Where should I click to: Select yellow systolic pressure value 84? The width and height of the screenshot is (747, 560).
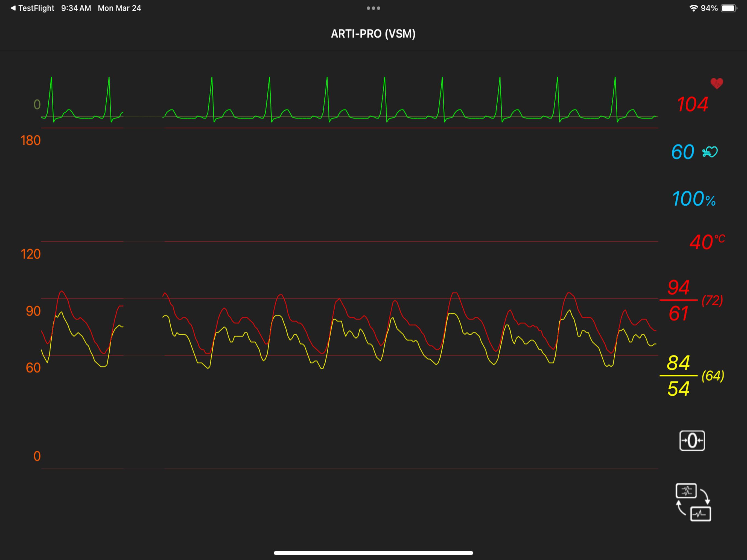pyautogui.click(x=678, y=363)
